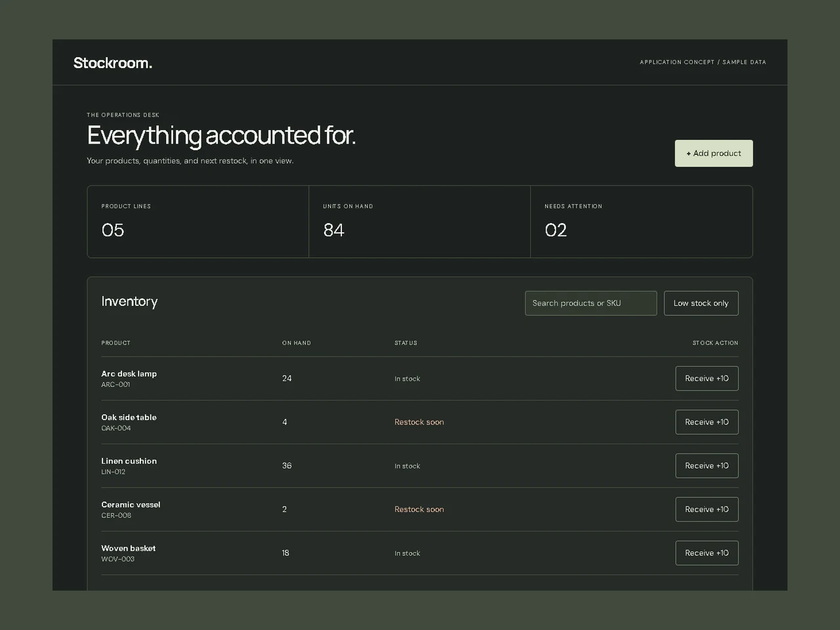This screenshot has width=840, height=630.
Task: Select the Arc desk lamp product name
Action: (x=129, y=373)
